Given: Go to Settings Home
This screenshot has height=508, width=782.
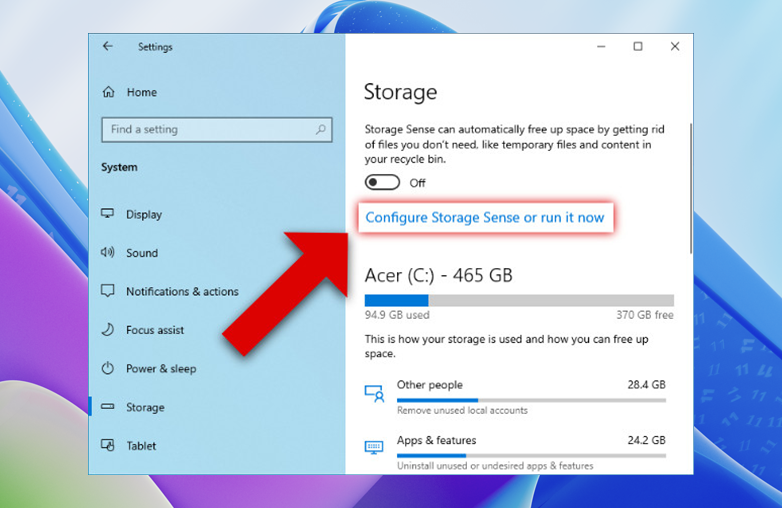Looking at the screenshot, I should pyautogui.click(x=142, y=92).
